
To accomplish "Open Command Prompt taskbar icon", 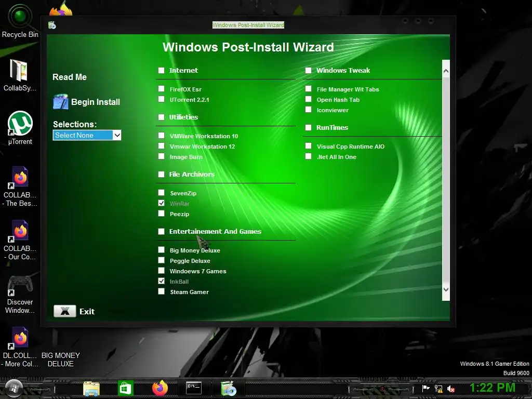I will (194, 388).
